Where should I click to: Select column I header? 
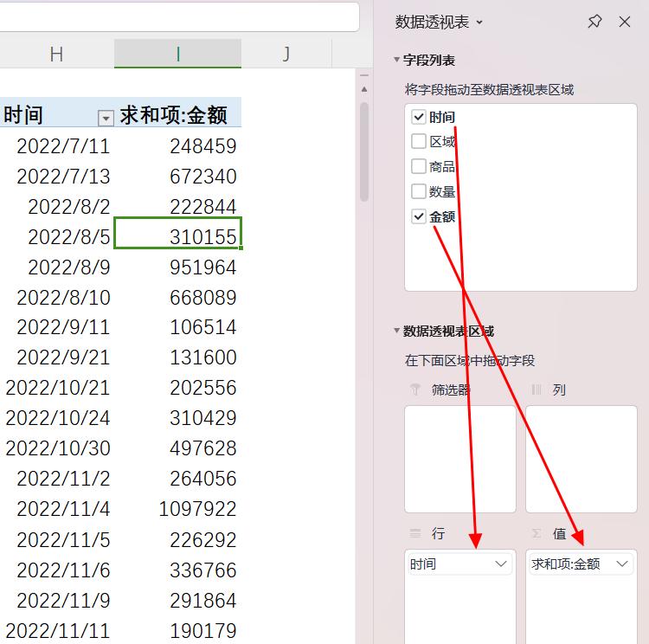pyautogui.click(x=177, y=54)
